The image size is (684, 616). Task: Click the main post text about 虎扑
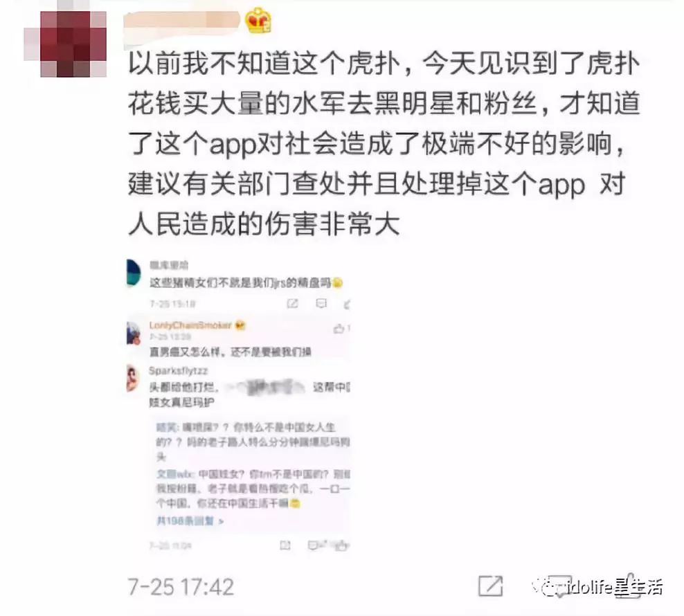(x=384, y=143)
